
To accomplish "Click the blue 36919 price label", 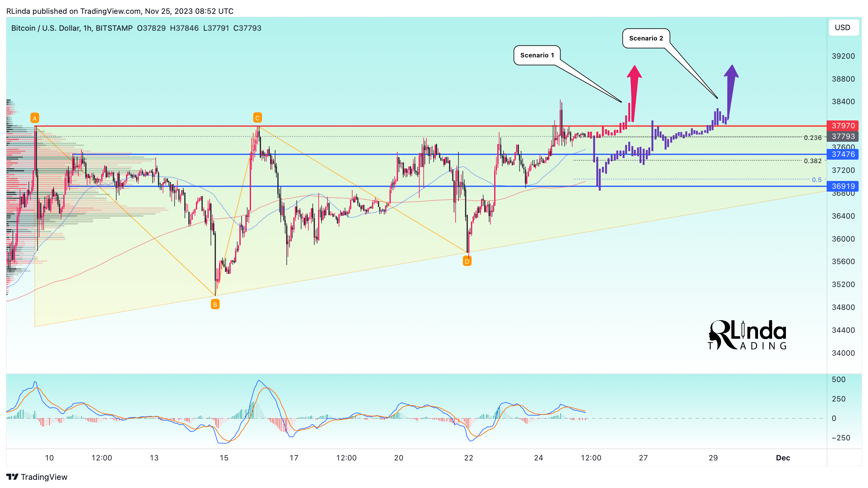I will click(843, 186).
